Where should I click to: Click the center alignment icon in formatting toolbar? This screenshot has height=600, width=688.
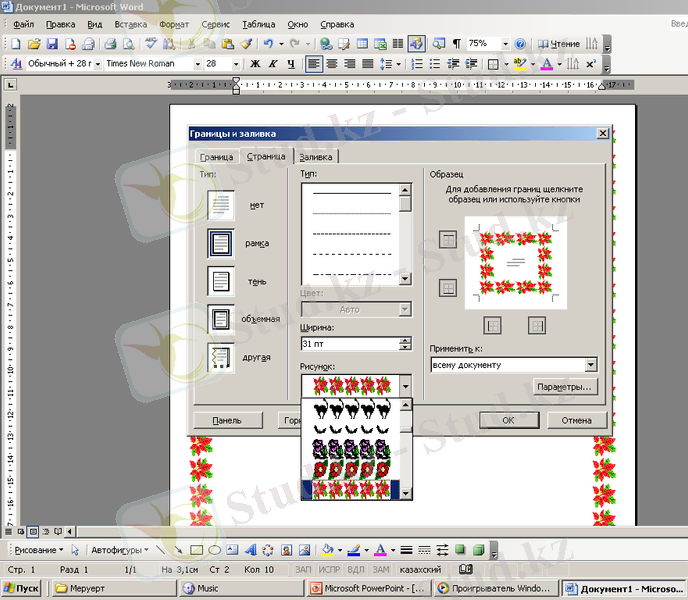click(x=332, y=64)
